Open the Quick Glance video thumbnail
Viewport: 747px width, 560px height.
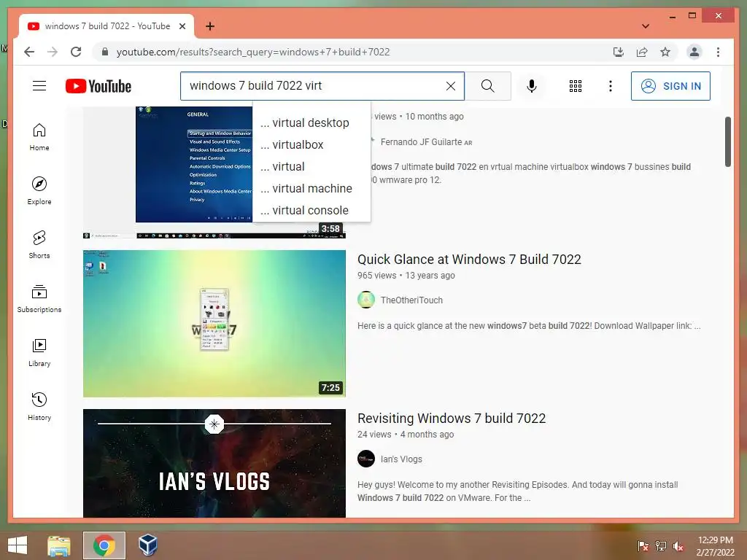214,324
